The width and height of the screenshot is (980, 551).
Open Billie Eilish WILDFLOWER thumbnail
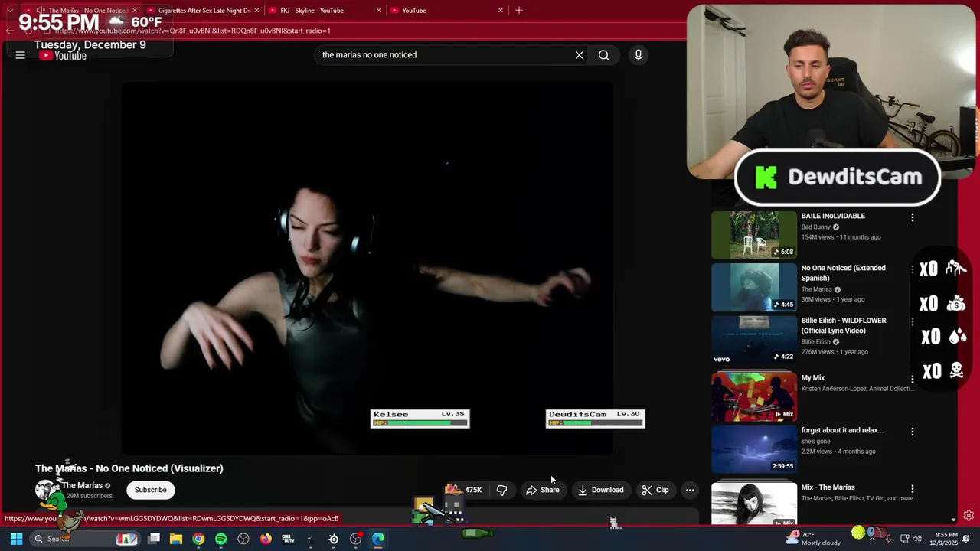tap(754, 340)
